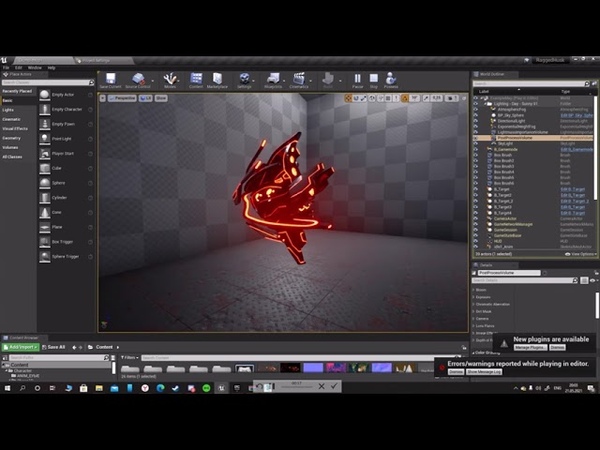Select the Point Light placement icon

(45, 139)
